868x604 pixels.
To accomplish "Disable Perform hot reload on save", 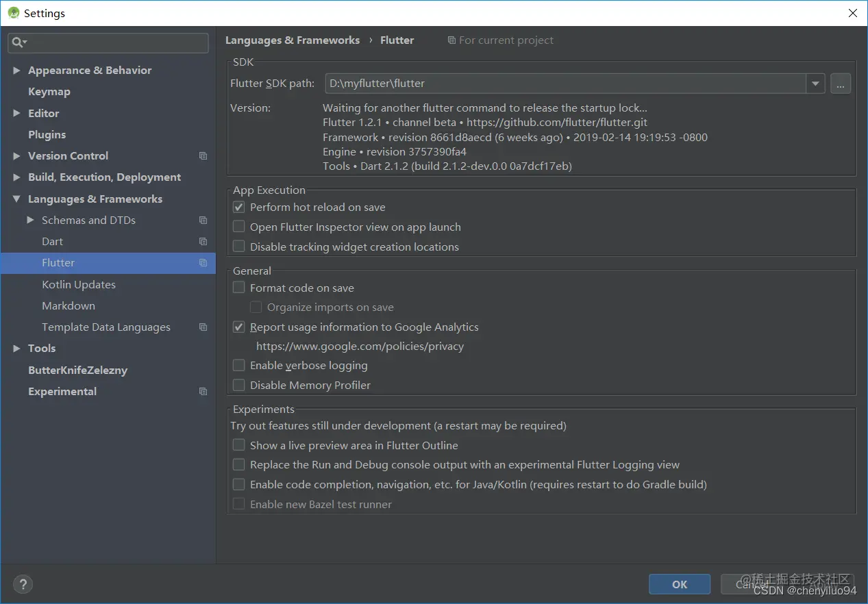I will [238, 207].
